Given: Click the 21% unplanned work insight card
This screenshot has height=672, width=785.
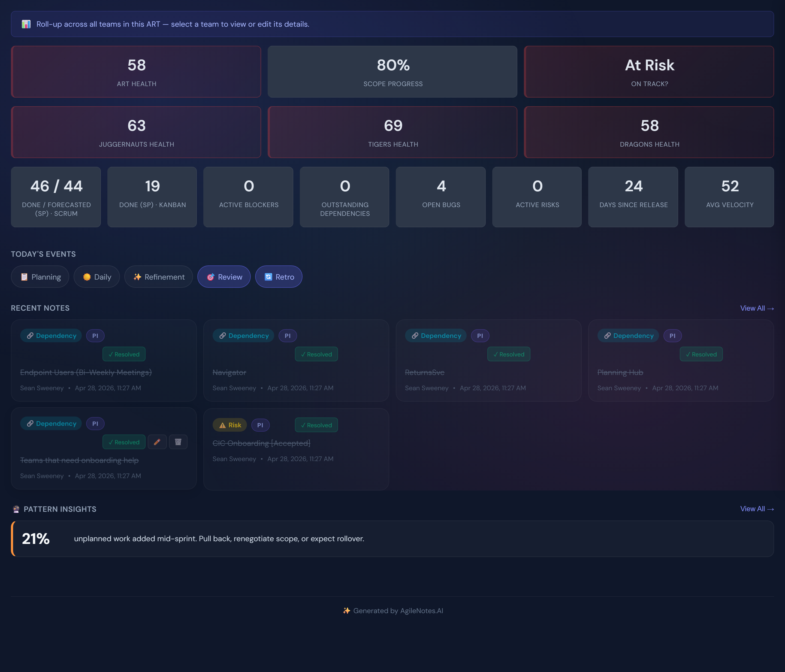Looking at the screenshot, I should (x=392, y=539).
